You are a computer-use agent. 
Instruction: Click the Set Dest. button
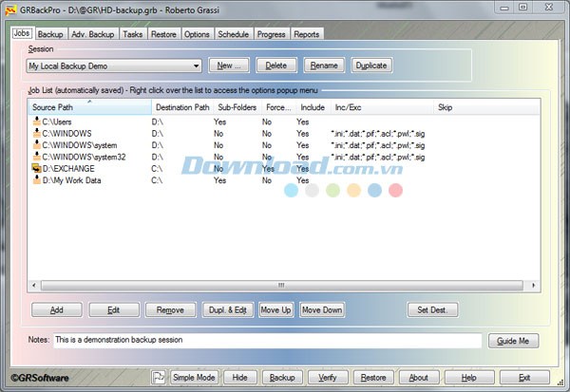click(x=432, y=309)
